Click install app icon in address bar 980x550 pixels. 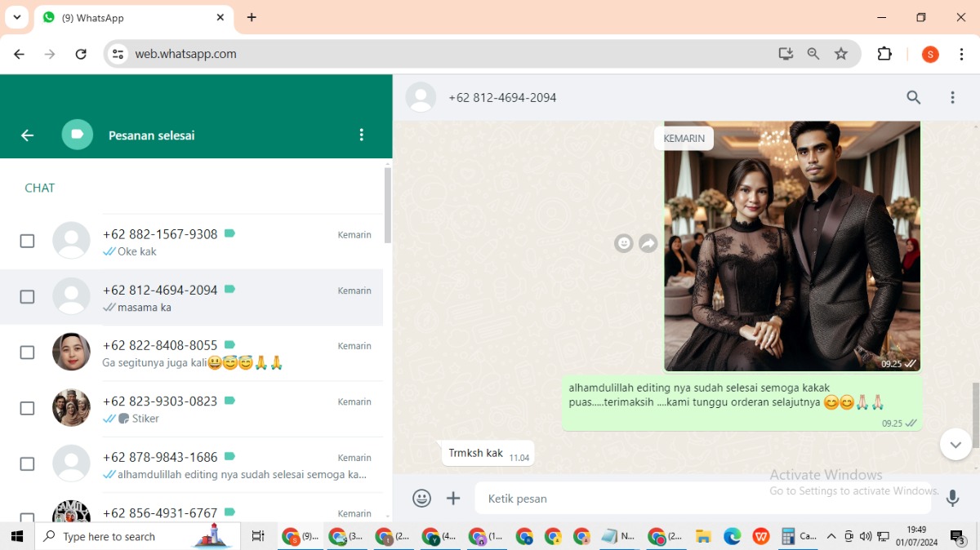(x=786, y=54)
